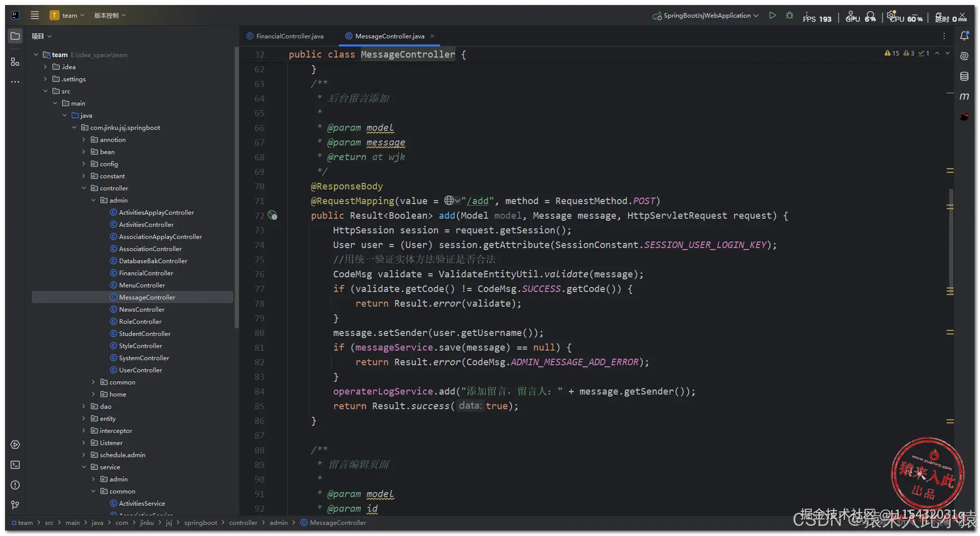This screenshot has width=980, height=536.
Task: Click the globe URL icon before "/add"
Action: pos(449,201)
